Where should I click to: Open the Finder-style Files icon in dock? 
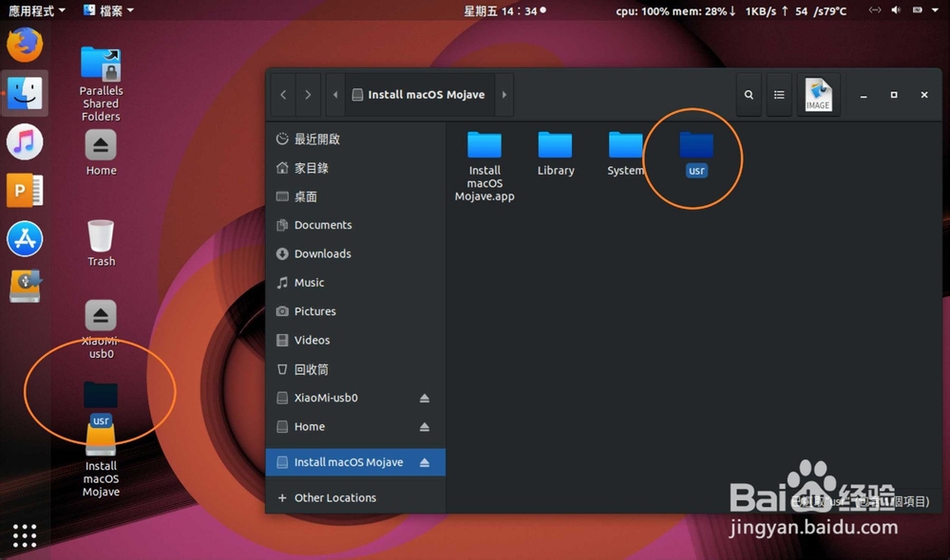[x=25, y=93]
